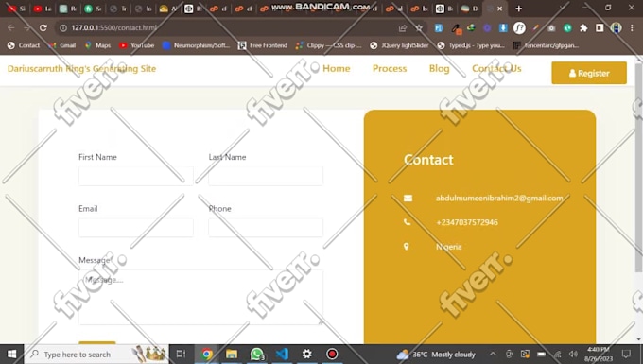The width and height of the screenshot is (643, 364).
Task: Open WhatsApp from the taskbar
Action: click(x=257, y=354)
